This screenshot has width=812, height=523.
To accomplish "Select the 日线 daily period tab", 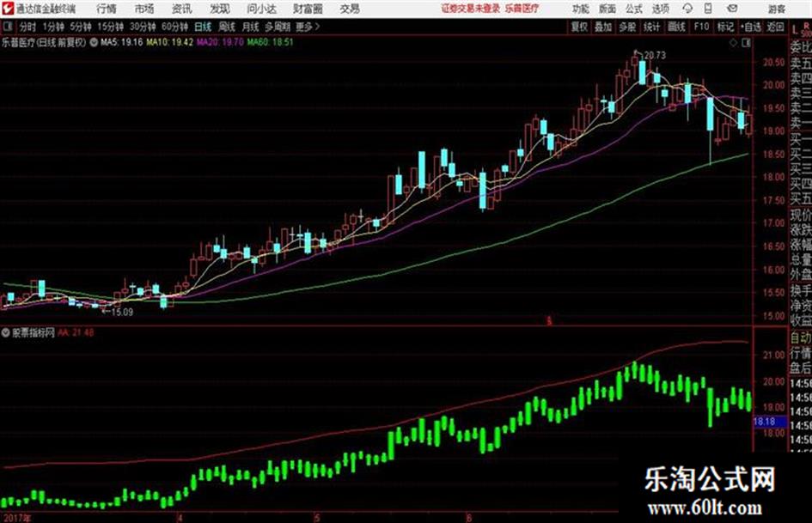I will [x=203, y=27].
